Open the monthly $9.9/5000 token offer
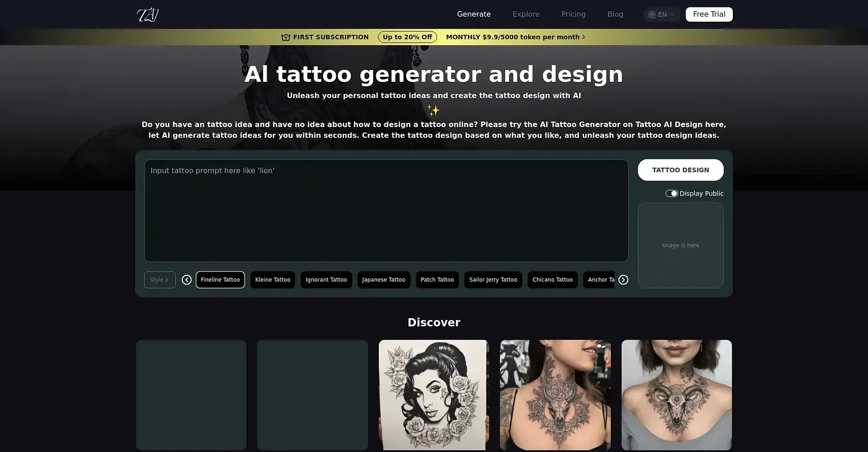Viewport: 868px width, 452px height. (515, 37)
